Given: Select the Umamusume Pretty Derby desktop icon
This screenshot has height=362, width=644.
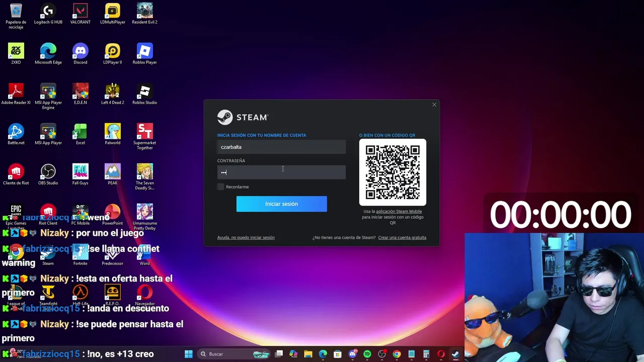Looking at the screenshot, I should [144, 217].
